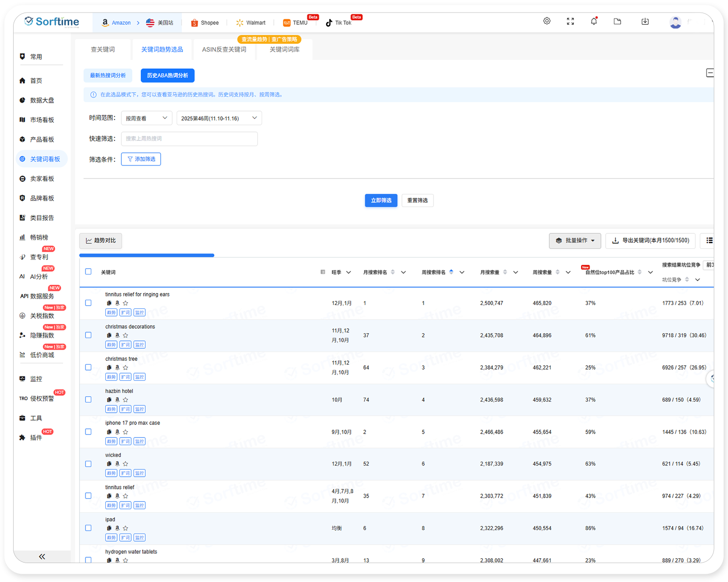728x582 pixels.
Task: Toggle the select-all checkbox in table header
Action: tap(88, 272)
